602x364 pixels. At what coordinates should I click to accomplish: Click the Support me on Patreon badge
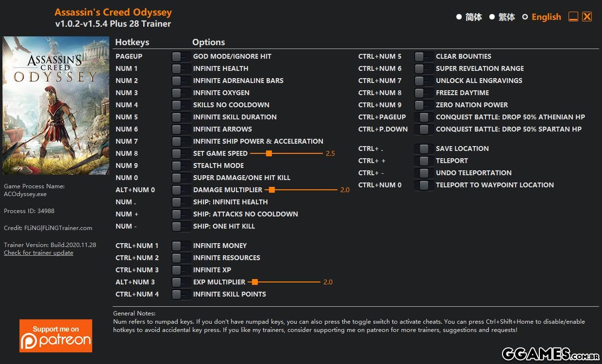pyautogui.click(x=56, y=335)
